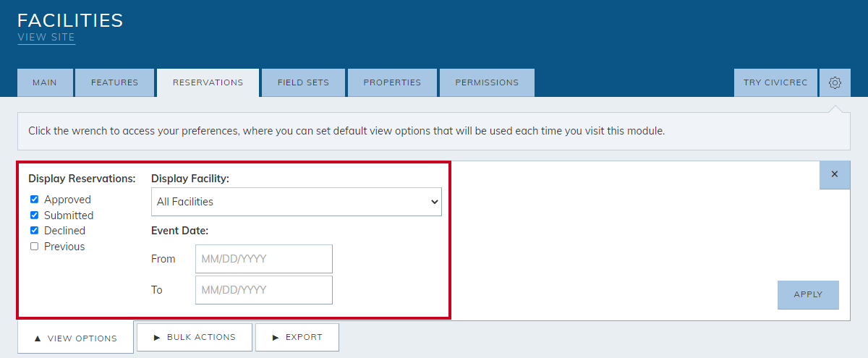Expand the Bulk Actions menu
The height and width of the screenshot is (358, 868).
[x=195, y=337]
